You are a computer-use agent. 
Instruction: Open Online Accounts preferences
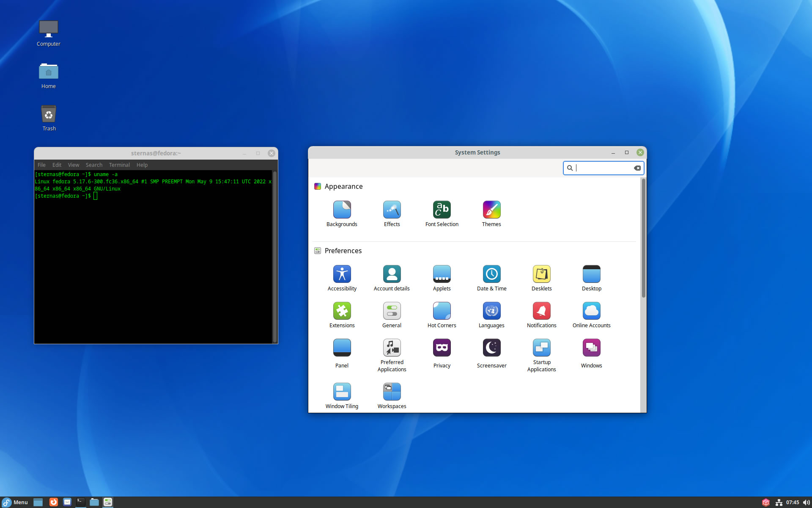(591, 315)
